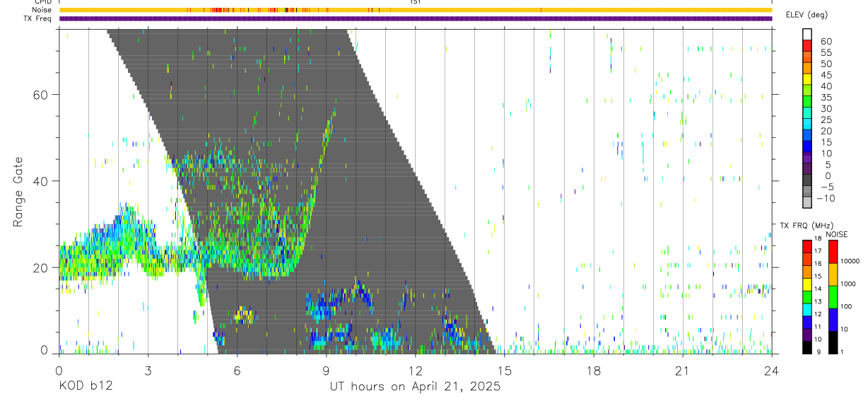The width and height of the screenshot is (868, 401).
Task: Pick the white top segment of the ELEV colorbar
Action: (807, 35)
